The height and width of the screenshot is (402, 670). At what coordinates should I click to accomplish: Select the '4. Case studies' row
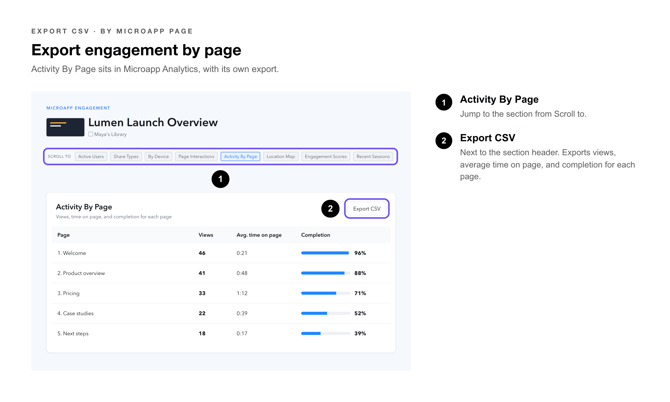point(221,313)
